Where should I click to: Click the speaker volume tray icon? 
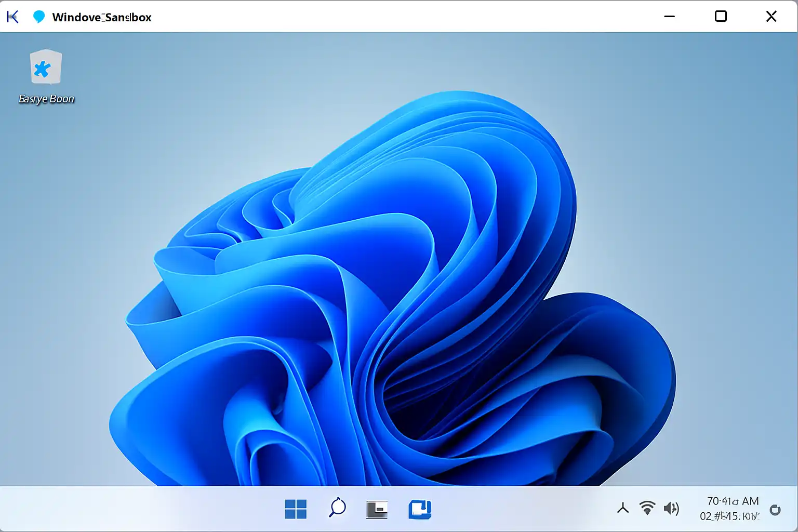[671, 509]
